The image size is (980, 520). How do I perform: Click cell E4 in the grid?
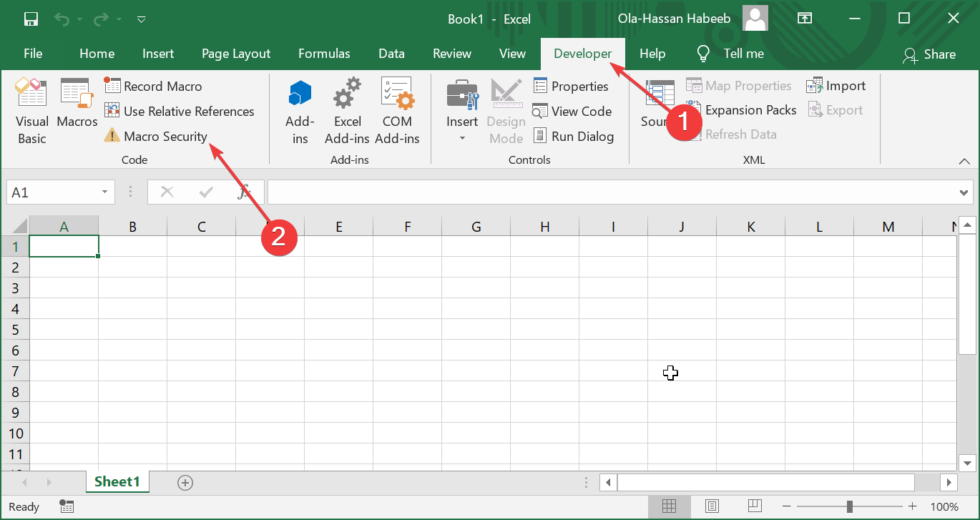pyautogui.click(x=339, y=309)
